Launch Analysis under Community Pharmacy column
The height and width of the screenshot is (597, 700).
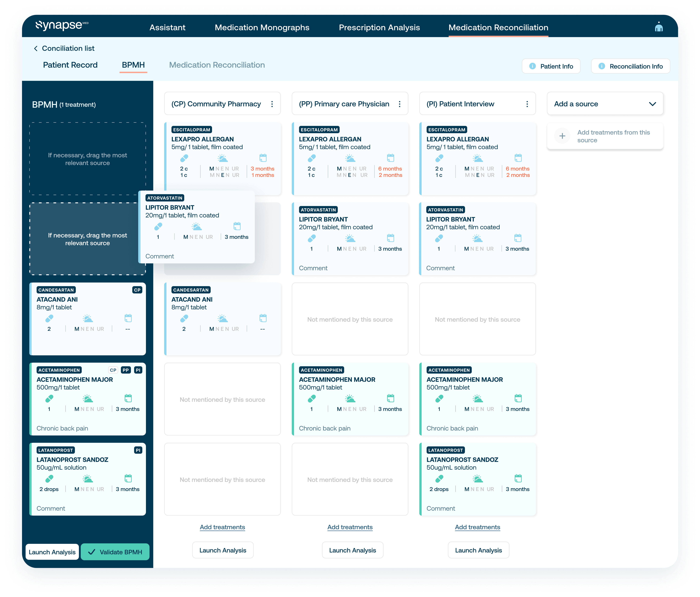coord(223,550)
